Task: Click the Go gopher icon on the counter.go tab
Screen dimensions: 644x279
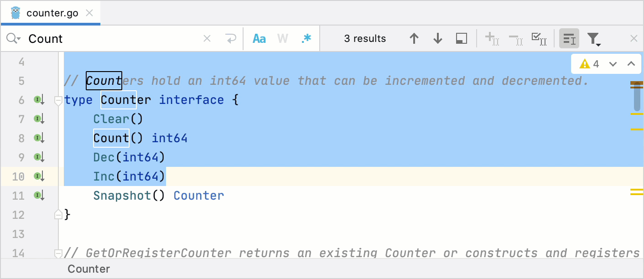Action: (16, 13)
